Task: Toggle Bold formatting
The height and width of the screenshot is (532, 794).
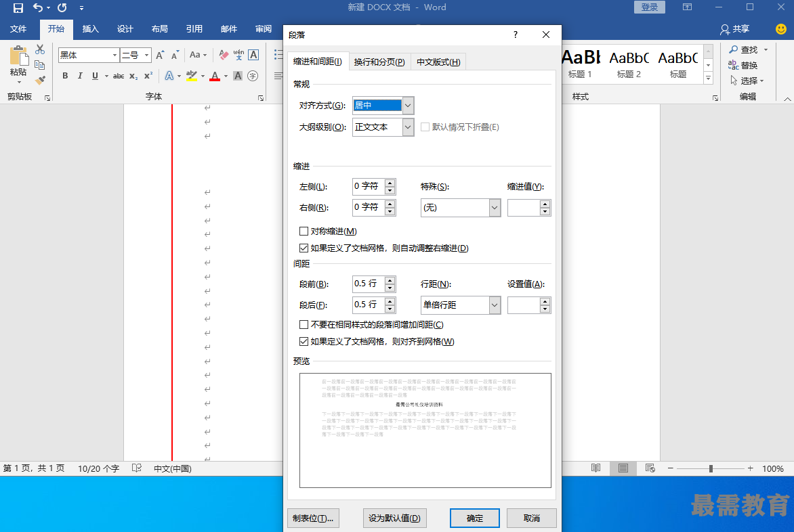Action: [x=65, y=76]
